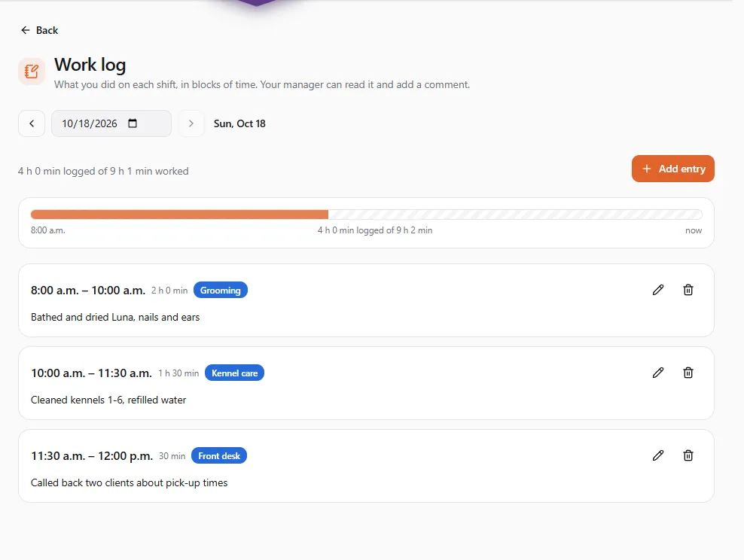
Task: Click '4 h 0 min logged of 9 h 1 min worked'
Action: (x=103, y=171)
